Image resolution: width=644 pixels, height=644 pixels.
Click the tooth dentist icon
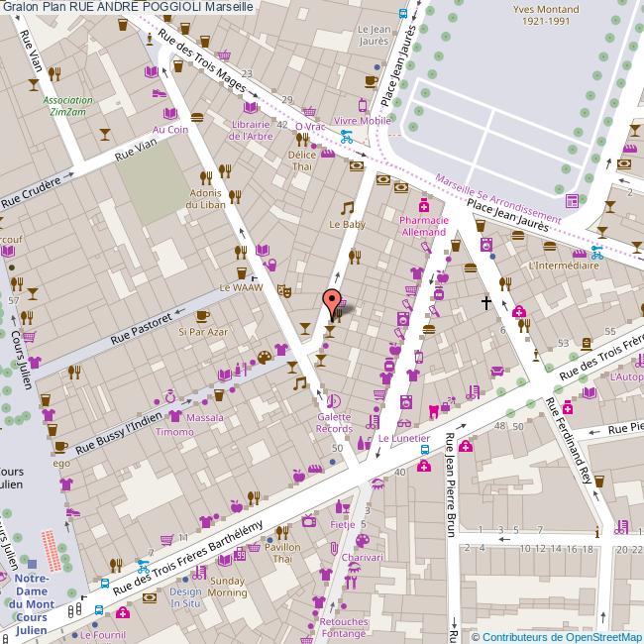(433, 409)
